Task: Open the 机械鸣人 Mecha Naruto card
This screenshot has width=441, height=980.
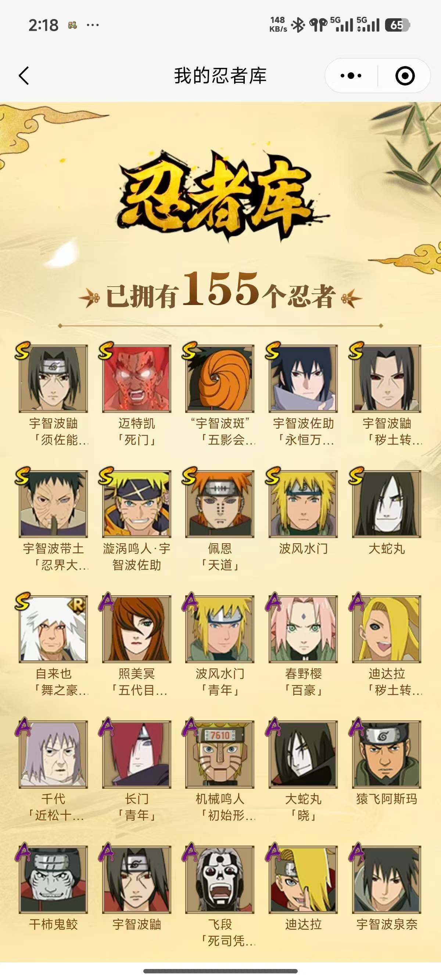Action: (x=220, y=754)
